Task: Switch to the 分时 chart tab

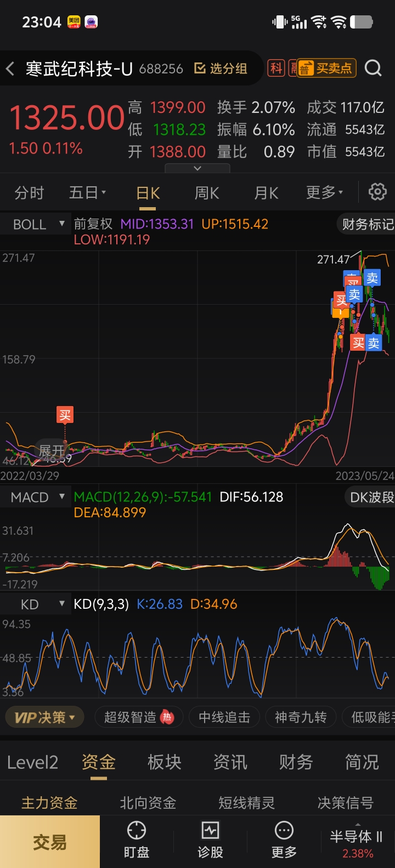Action: pyautogui.click(x=29, y=192)
